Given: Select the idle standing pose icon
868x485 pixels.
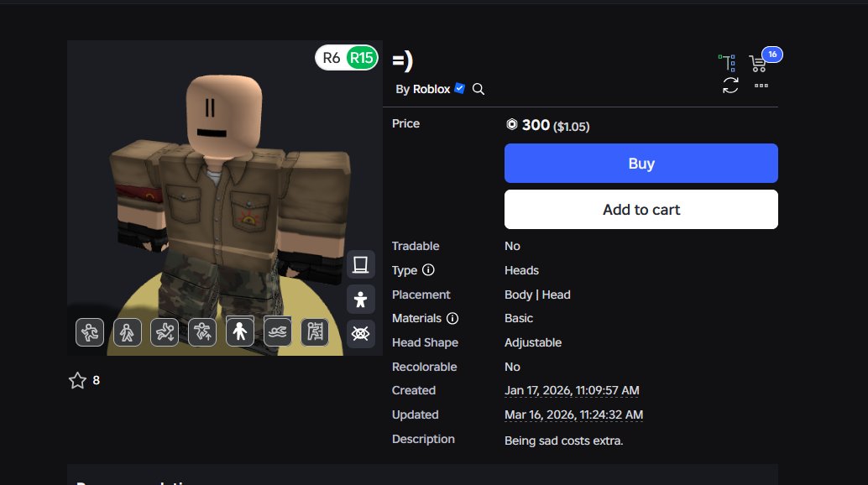Looking at the screenshot, I should [240, 332].
